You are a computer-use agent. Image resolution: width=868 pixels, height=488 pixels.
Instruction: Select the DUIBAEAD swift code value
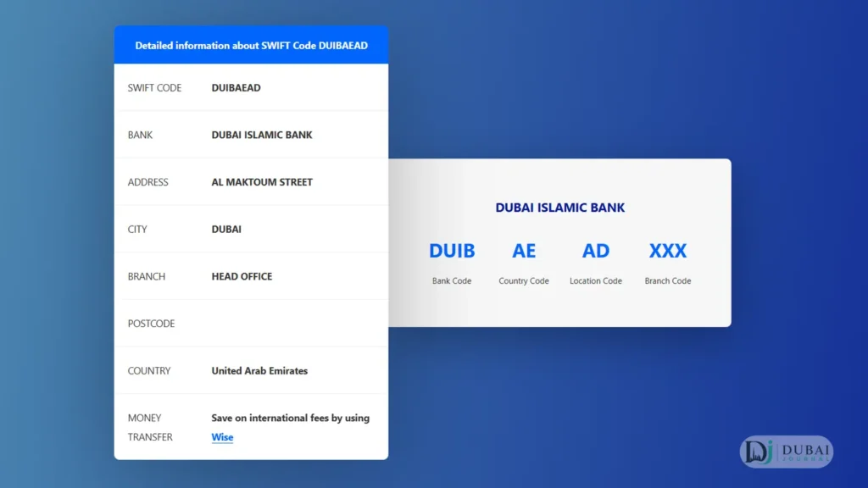pyautogui.click(x=236, y=87)
